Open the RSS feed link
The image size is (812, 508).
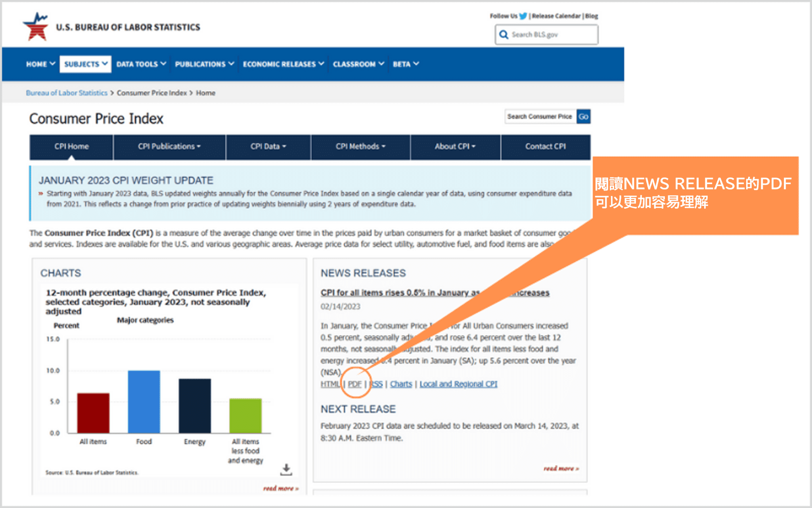[x=376, y=384]
